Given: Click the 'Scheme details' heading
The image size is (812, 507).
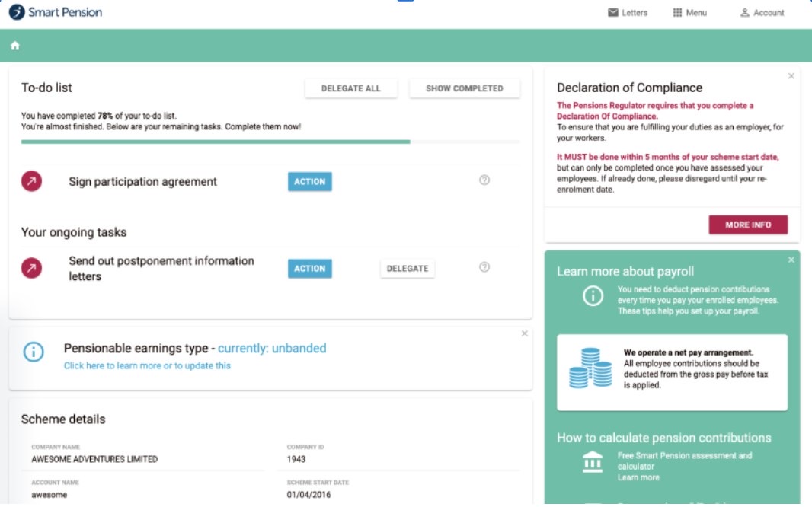Looking at the screenshot, I should (63, 419).
